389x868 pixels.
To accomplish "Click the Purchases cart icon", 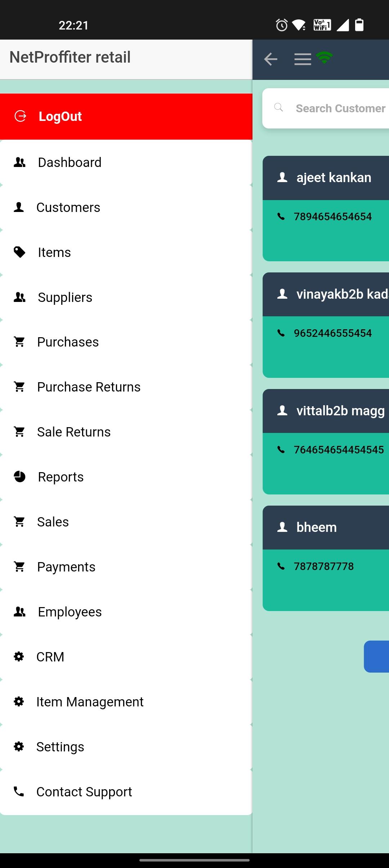I will 19,342.
